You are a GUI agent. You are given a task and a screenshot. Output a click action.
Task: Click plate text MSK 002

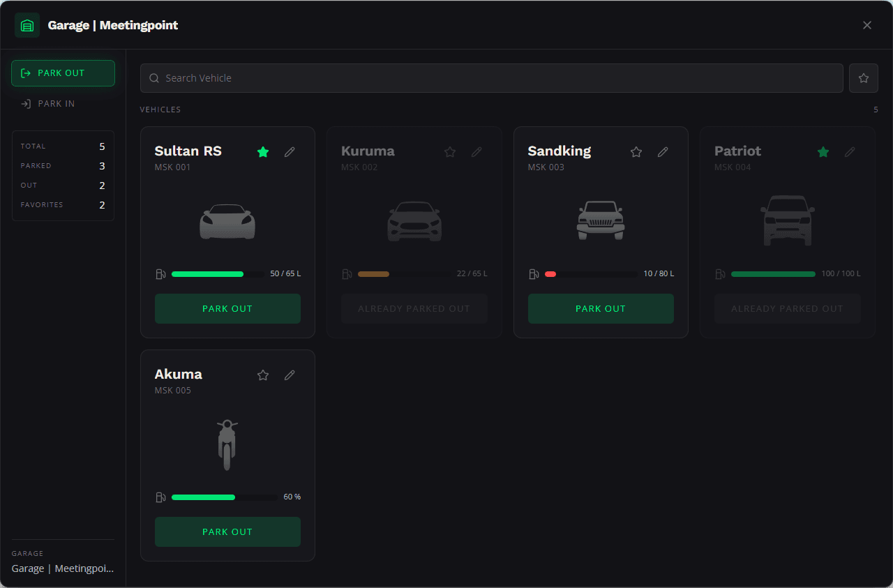(359, 167)
